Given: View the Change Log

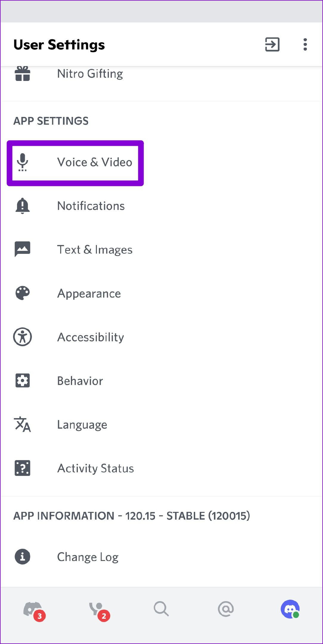Looking at the screenshot, I should 88,557.
